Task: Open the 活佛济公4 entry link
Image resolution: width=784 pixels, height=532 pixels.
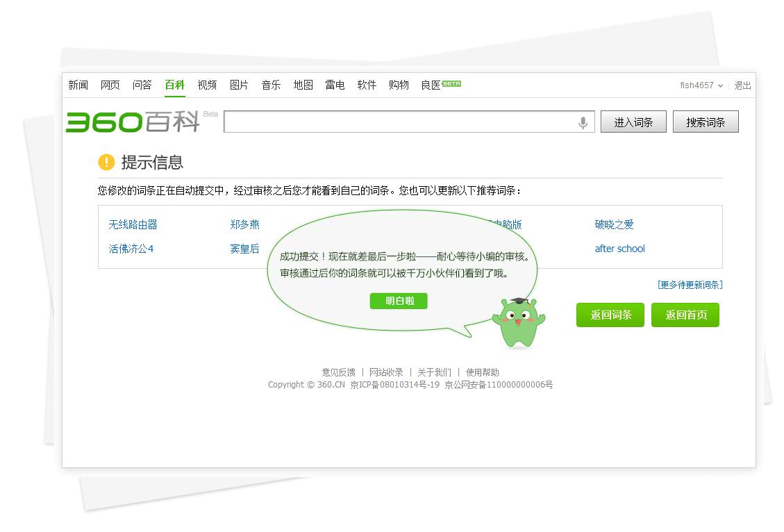Action: tap(131, 249)
